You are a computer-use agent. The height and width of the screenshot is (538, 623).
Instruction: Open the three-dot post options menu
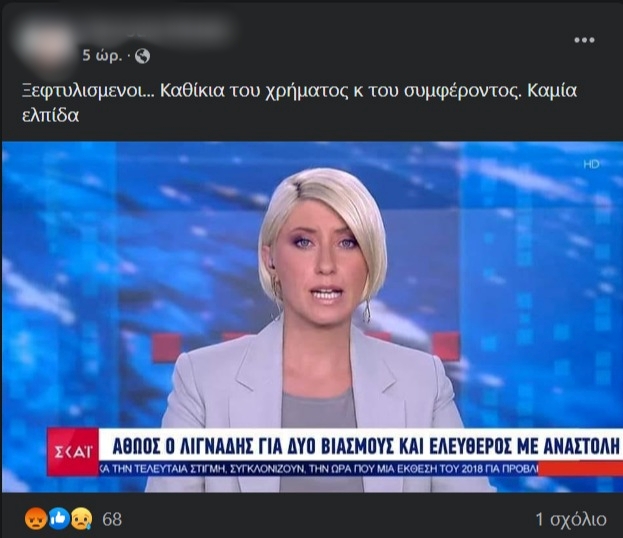584,40
